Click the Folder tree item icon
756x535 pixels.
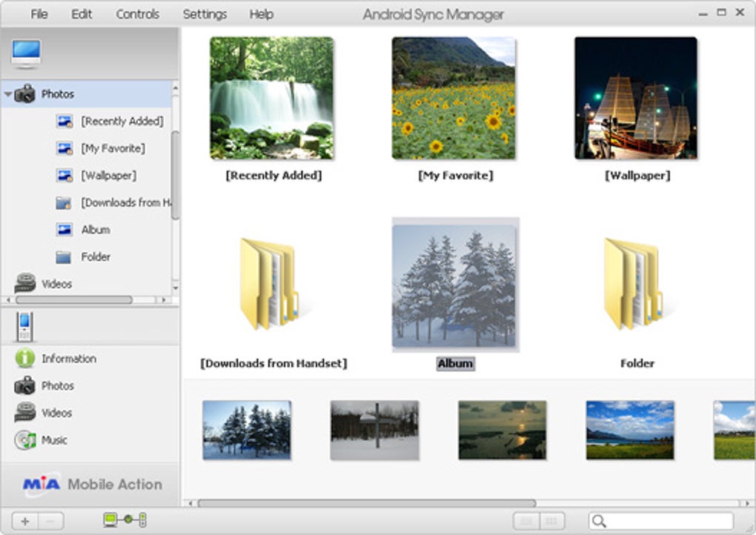pyautogui.click(x=64, y=257)
